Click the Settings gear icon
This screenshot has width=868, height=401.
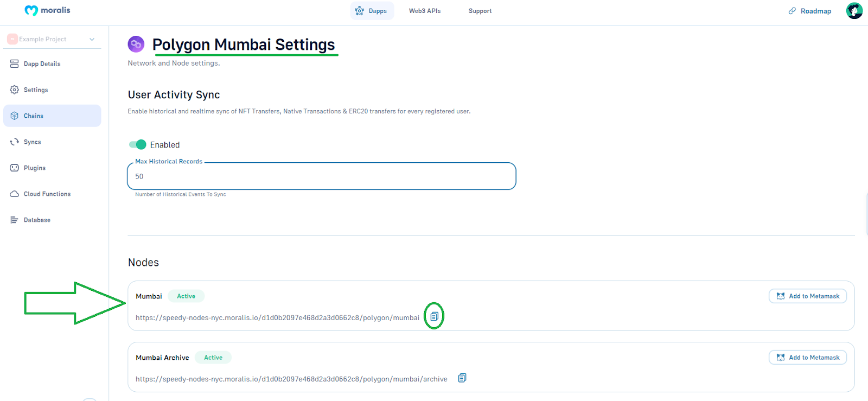(15, 90)
